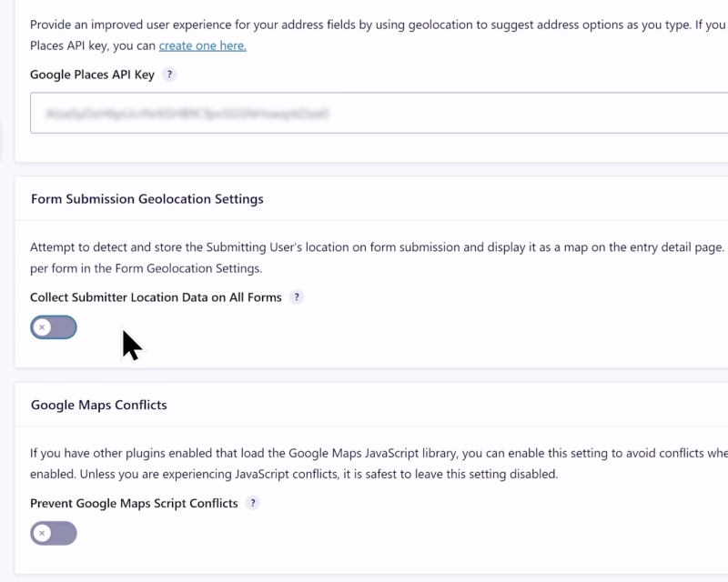Click the X knob in the script conflicts toggle
The height and width of the screenshot is (582, 728).
42,533
